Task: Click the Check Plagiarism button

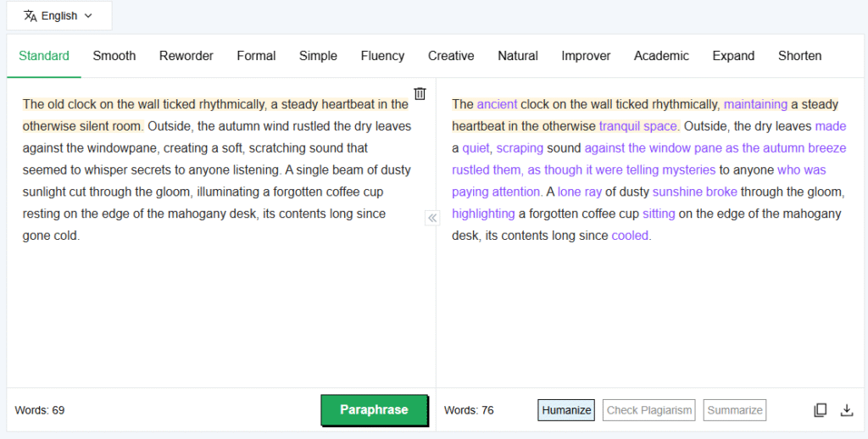Action: (x=648, y=410)
